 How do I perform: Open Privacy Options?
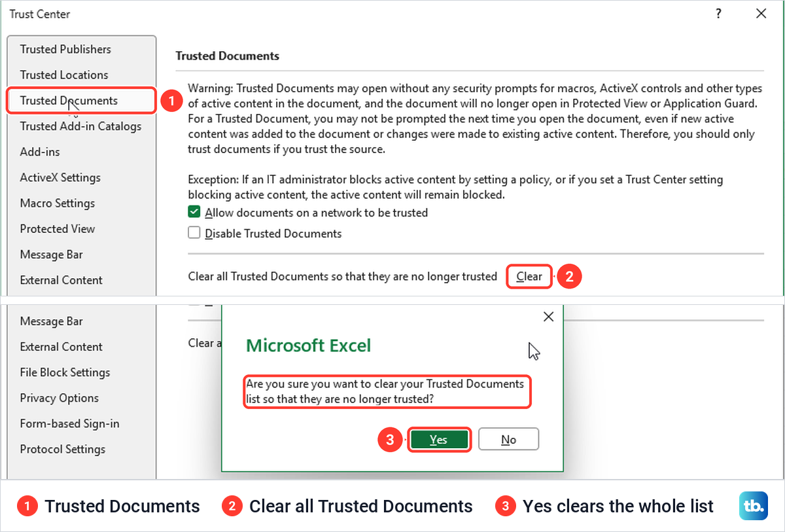pyautogui.click(x=60, y=398)
